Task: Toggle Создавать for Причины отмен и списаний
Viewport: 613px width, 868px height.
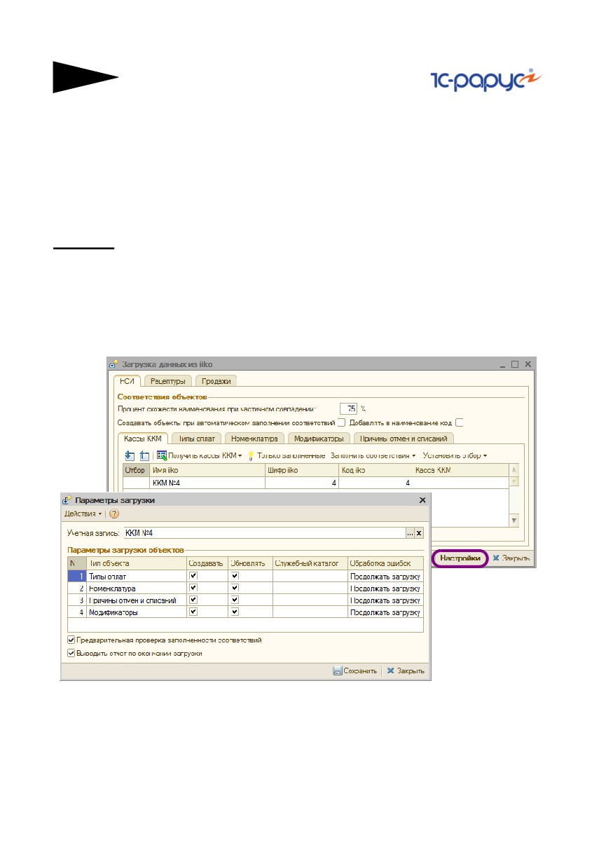Action: 194,600
